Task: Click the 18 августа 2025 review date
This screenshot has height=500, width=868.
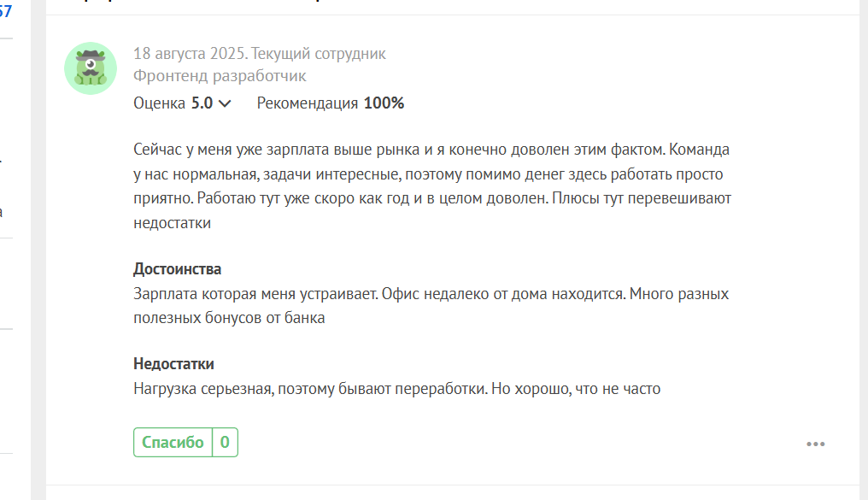Action: tap(190, 54)
